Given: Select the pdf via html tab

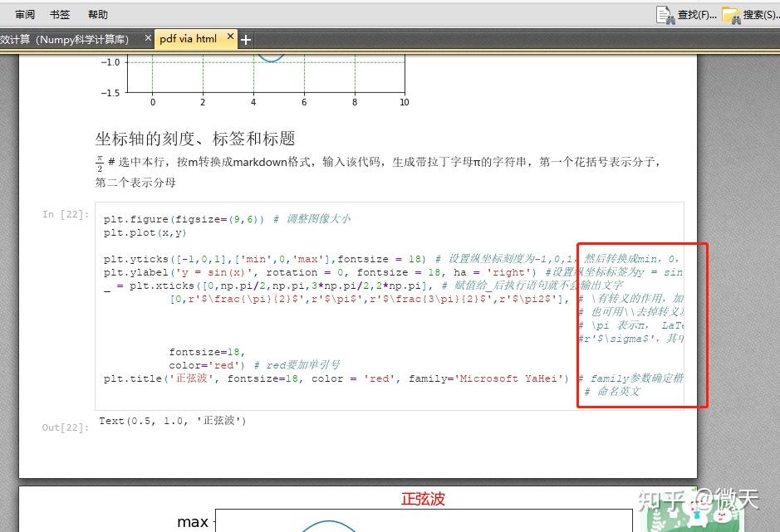Looking at the screenshot, I should point(189,37).
